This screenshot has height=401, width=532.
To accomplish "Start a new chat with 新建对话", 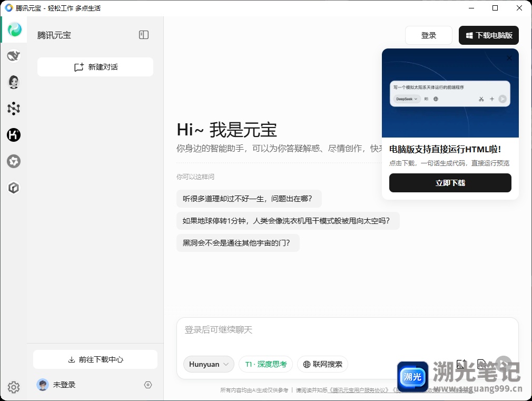I will [95, 67].
